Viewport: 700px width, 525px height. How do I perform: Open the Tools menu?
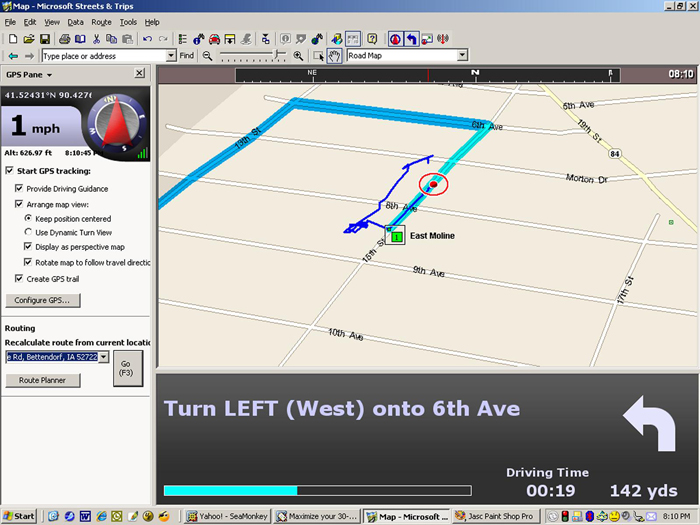pos(128,22)
